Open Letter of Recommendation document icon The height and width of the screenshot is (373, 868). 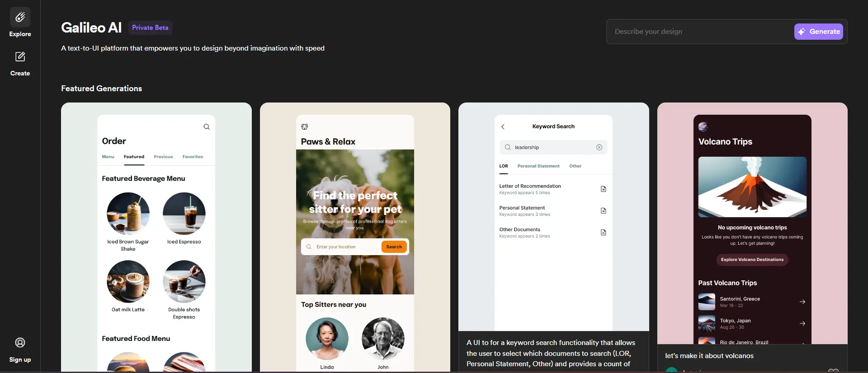pos(603,189)
